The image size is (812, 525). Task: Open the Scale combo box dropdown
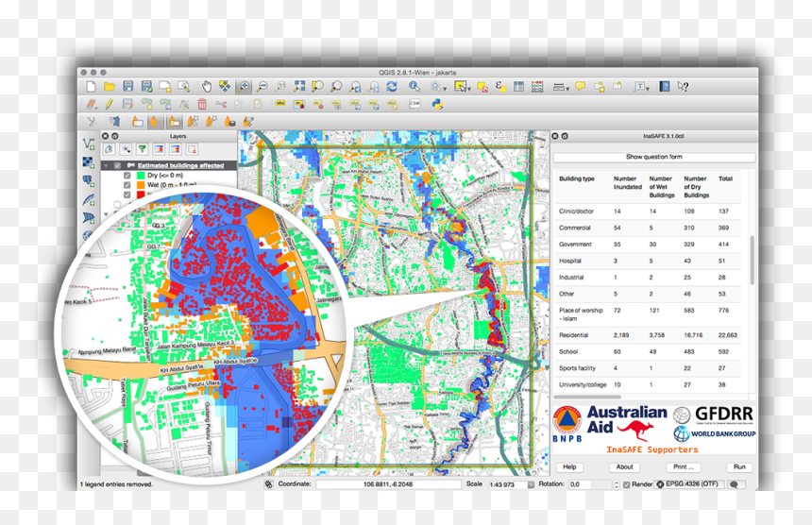(x=531, y=484)
